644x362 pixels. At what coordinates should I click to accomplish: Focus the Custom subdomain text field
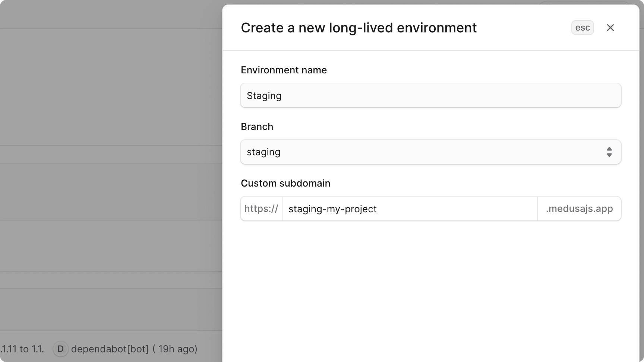pyautogui.click(x=410, y=209)
